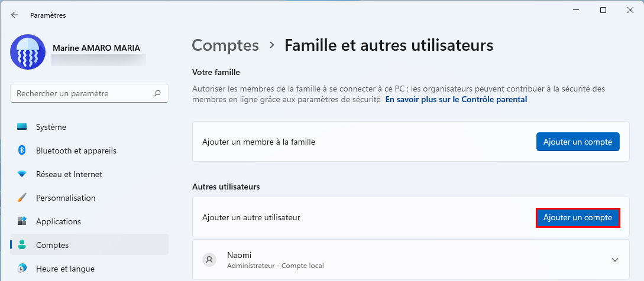Click the search magnifier icon
This screenshot has width=644, height=281.
point(157,93)
